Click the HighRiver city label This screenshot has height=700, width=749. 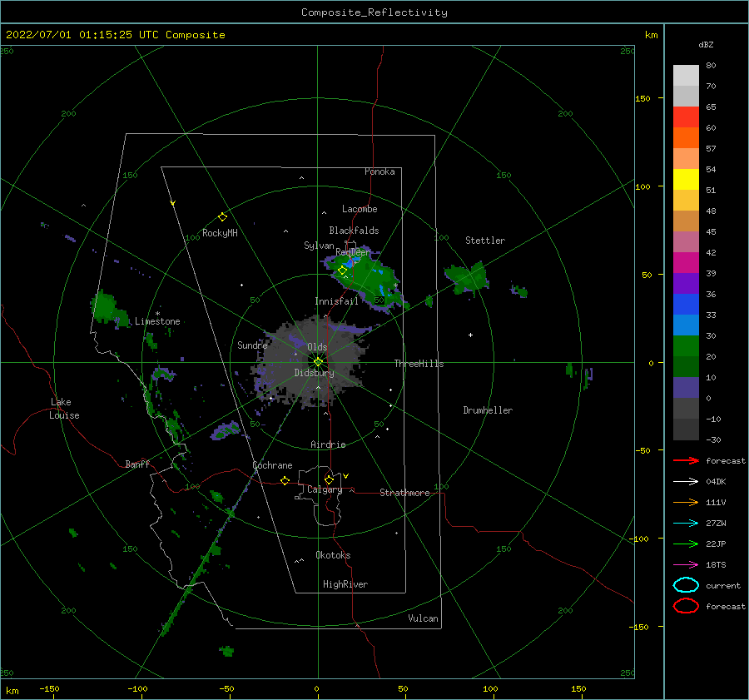pyautogui.click(x=345, y=584)
